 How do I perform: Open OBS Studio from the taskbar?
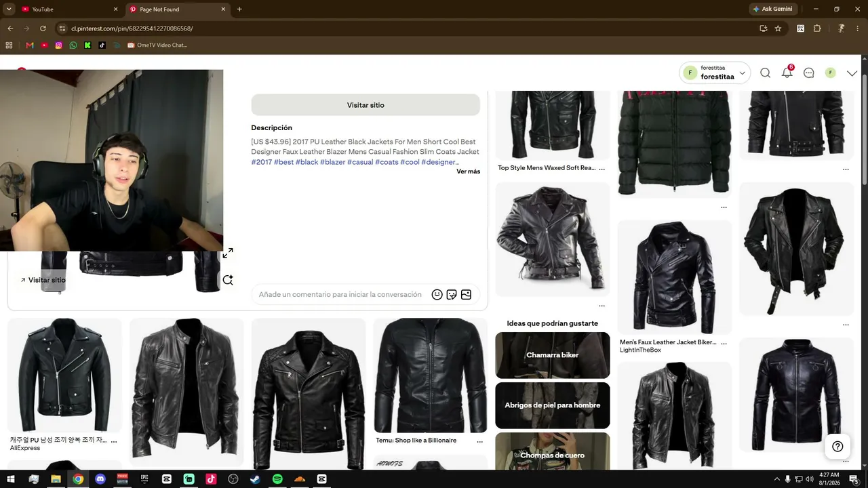tap(233, 479)
